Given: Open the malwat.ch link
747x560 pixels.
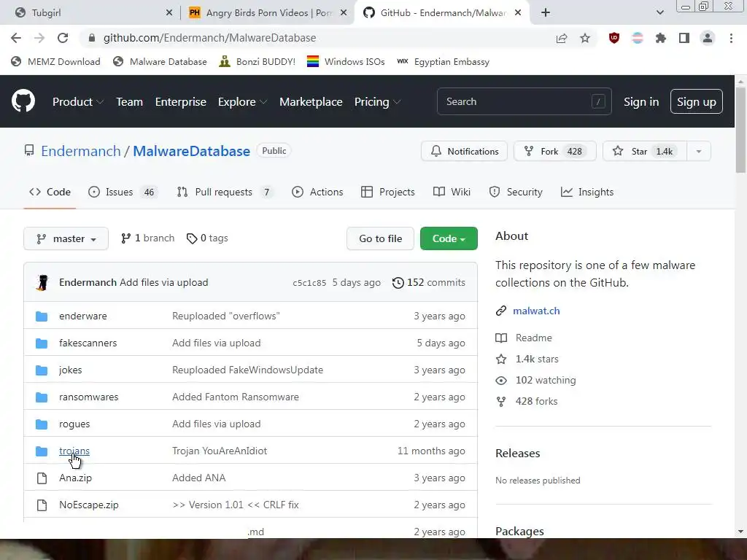Looking at the screenshot, I should (x=536, y=311).
